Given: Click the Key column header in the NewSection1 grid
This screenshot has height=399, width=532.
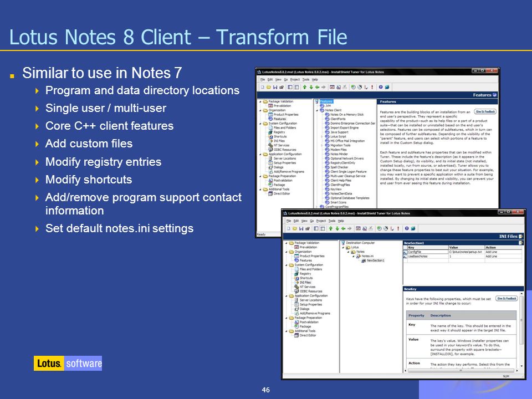Looking at the screenshot, I should tap(427, 248).
